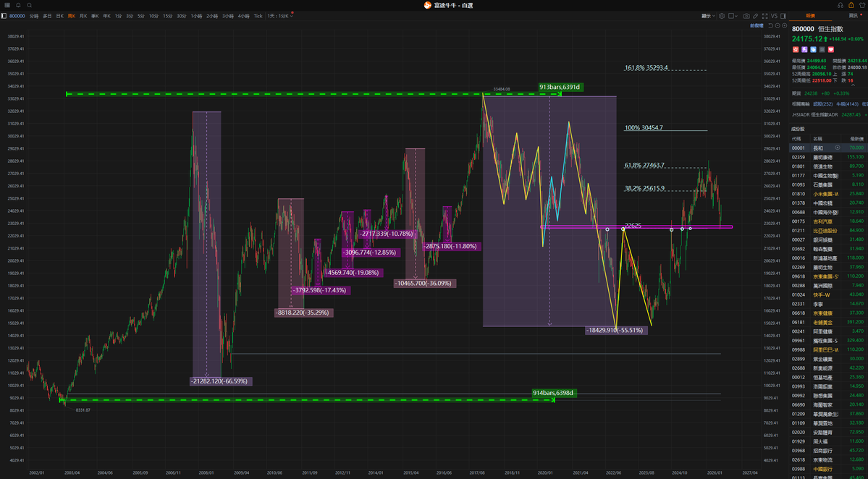Click the gray square badge icon
Viewport: 868px width, 479px height.
pos(822,49)
